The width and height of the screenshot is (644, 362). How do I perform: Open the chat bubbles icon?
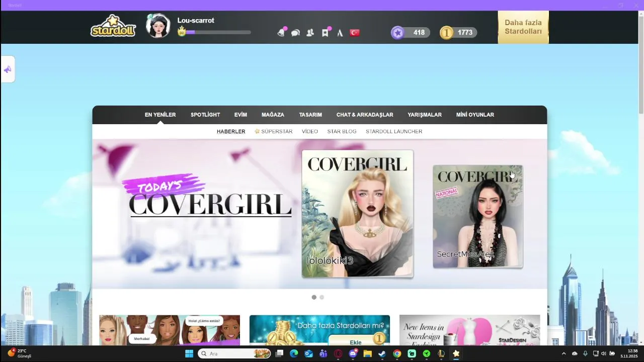[296, 33]
